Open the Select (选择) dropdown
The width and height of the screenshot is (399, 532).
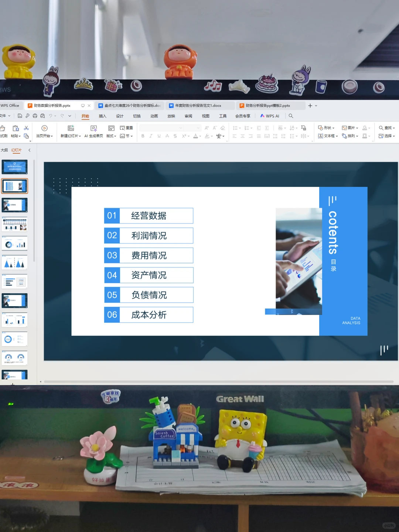(x=387, y=136)
